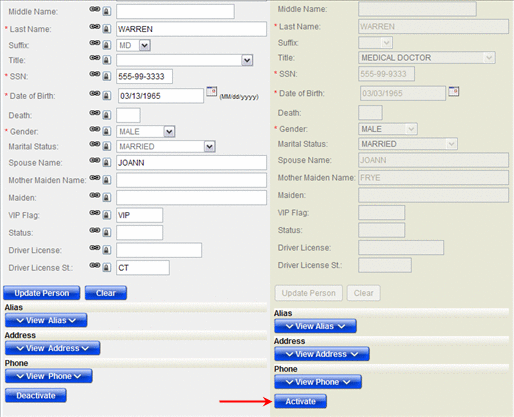Image resolution: width=514 pixels, height=417 pixels.
Task: Click the link icon beside Mother Maiden Name
Action: (x=95, y=177)
